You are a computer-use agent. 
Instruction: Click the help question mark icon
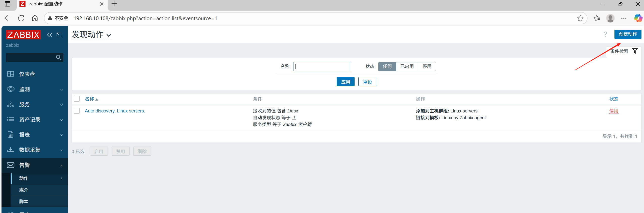(605, 34)
